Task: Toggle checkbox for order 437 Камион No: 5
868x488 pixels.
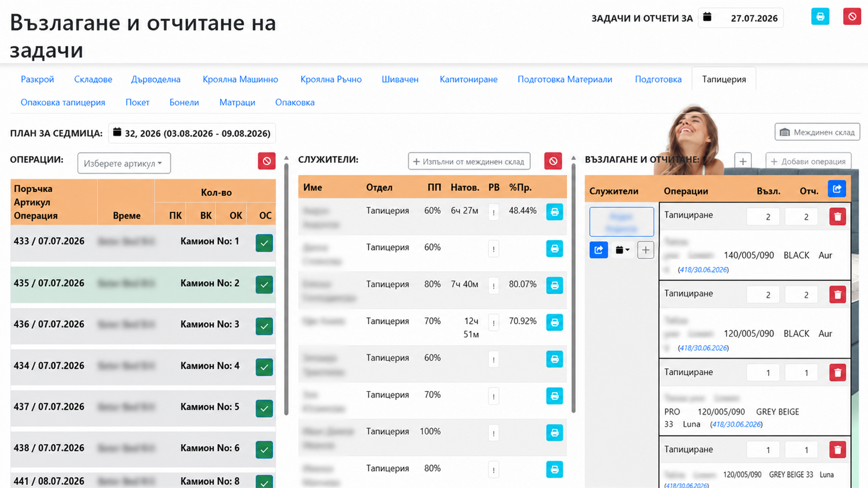Action: (264, 408)
